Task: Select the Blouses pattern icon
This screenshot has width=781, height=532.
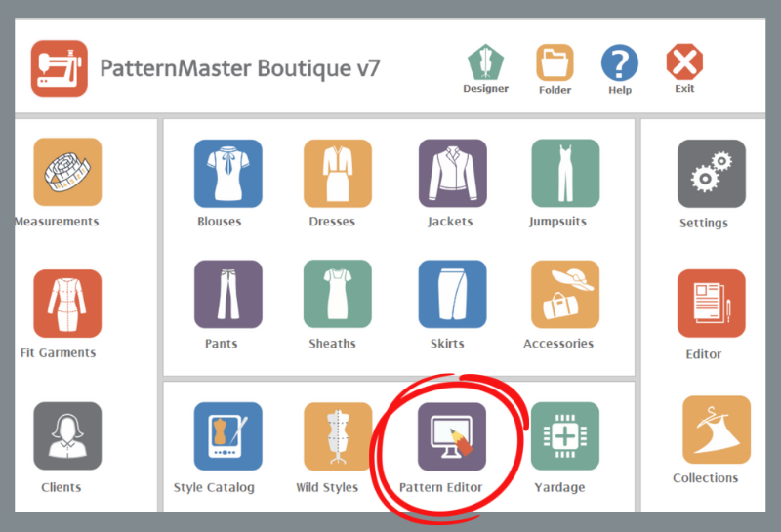Action: click(228, 174)
